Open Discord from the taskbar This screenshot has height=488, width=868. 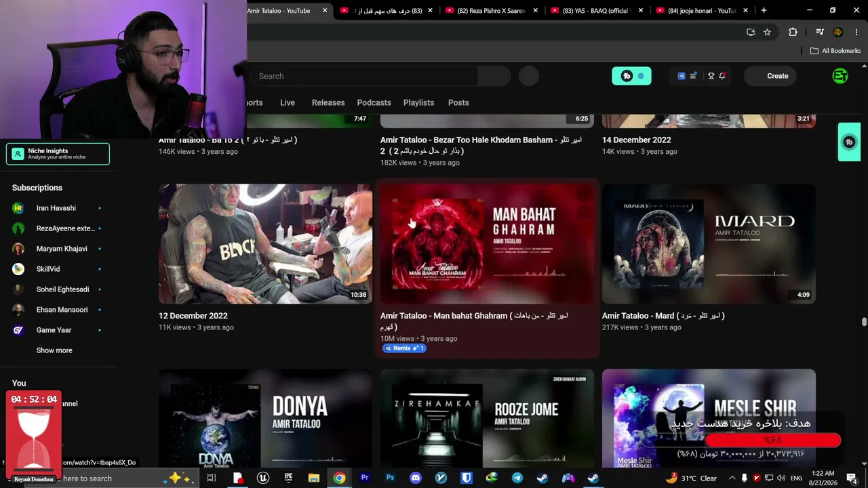[x=416, y=478]
